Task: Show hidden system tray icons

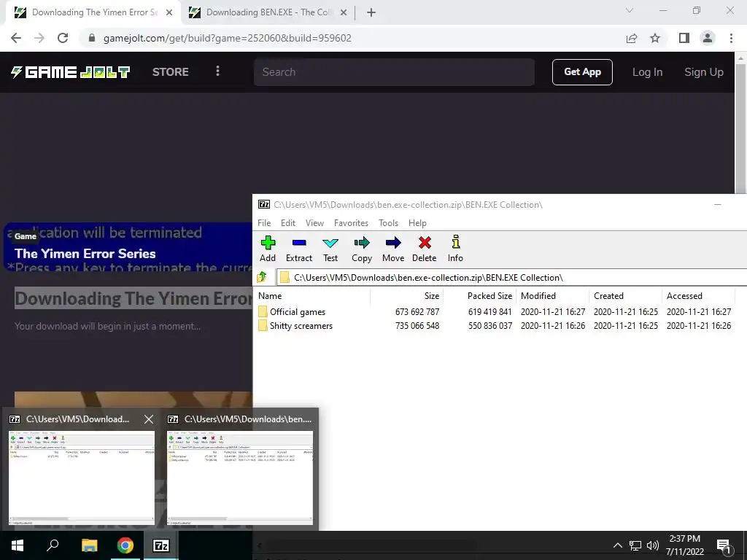Action: (617, 545)
